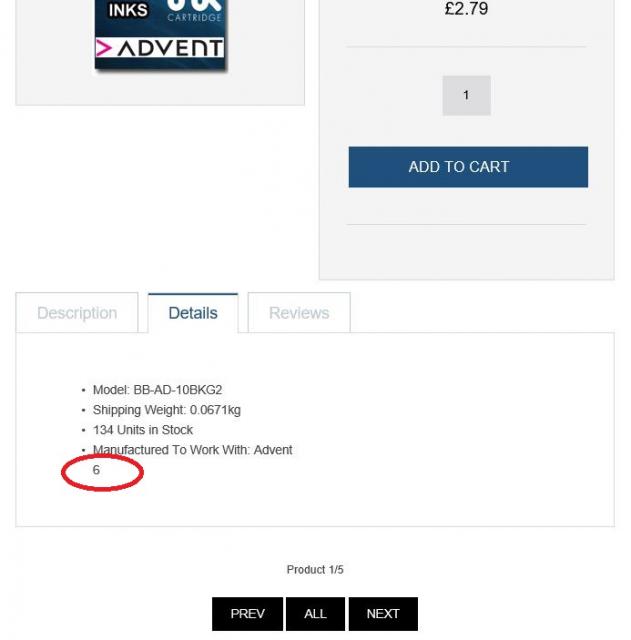Click the Model BB-AD-10BKG2 line
The width and height of the screenshot is (631, 640).
coord(157,390)
